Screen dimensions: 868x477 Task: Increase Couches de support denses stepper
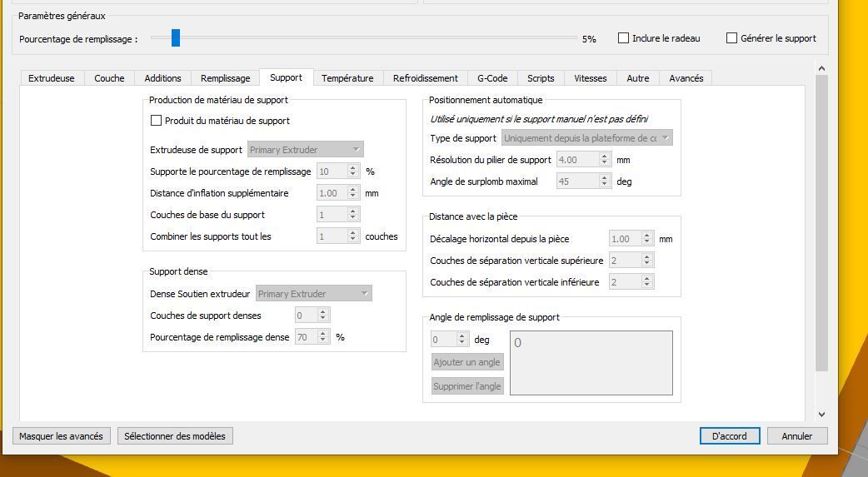tap(323, 311)
